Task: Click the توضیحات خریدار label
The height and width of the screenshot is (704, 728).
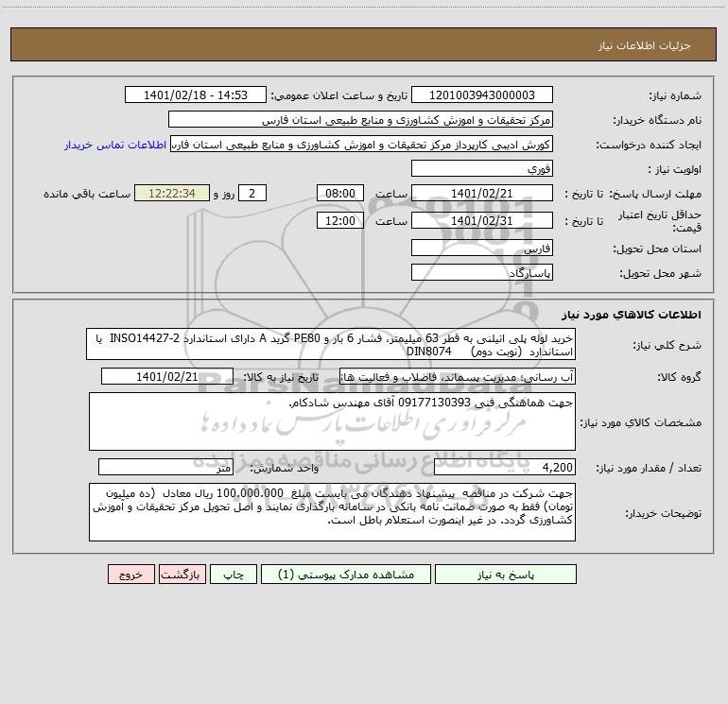Action: tap(663, 513)
